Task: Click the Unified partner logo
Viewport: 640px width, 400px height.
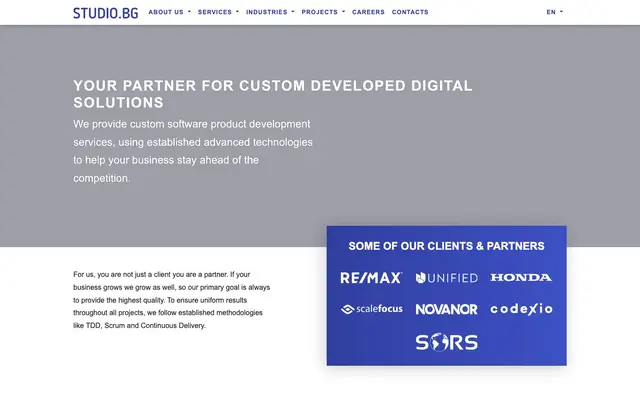Action: point(447,278)
